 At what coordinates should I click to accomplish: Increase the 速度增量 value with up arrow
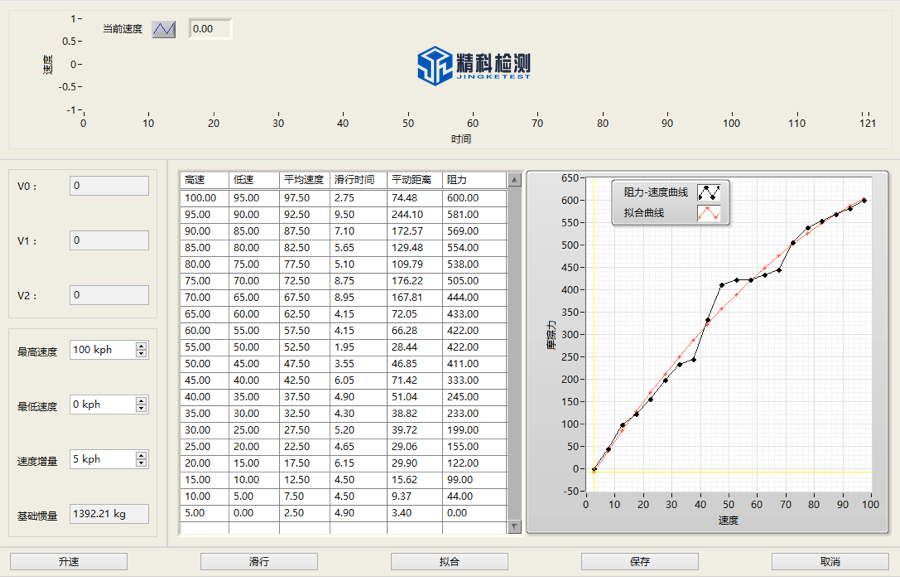point(141,455)
